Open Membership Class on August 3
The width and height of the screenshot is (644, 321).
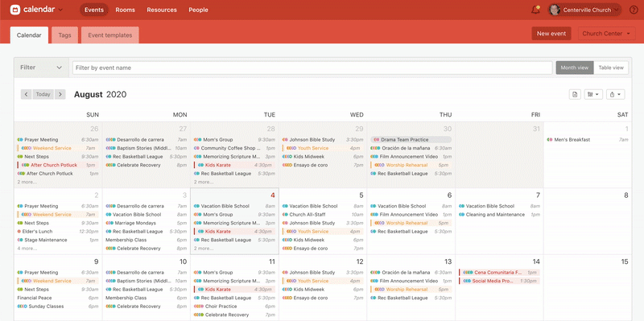147,240
